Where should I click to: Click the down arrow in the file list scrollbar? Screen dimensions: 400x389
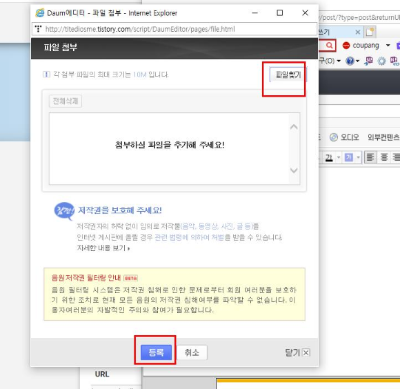(294, 170)
